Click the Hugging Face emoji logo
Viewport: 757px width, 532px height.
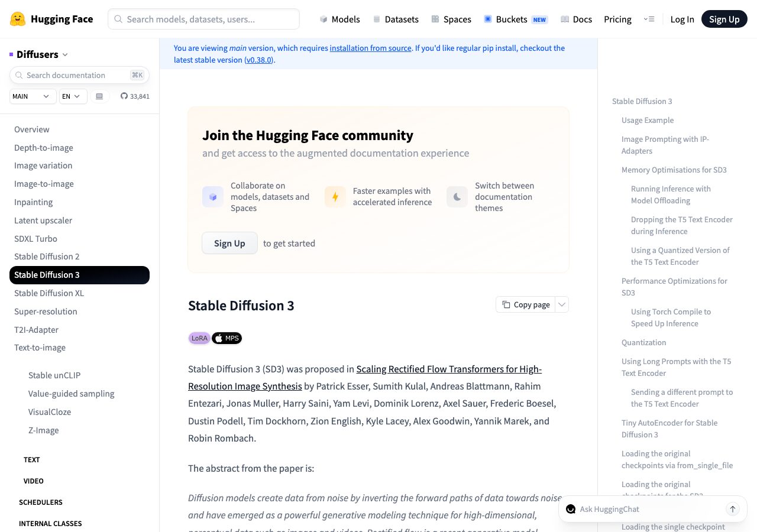[18, 19]
